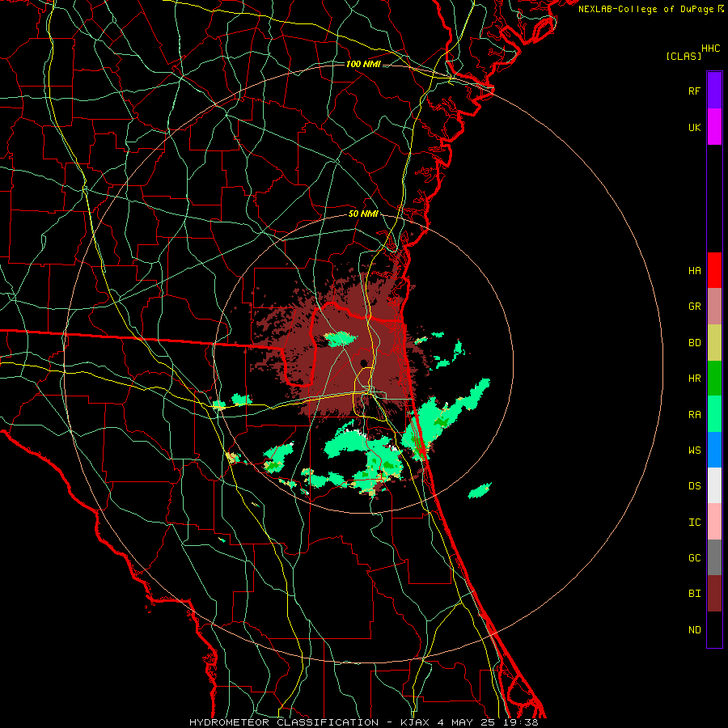Click the BI brown legend swatch

pos(714,594)
